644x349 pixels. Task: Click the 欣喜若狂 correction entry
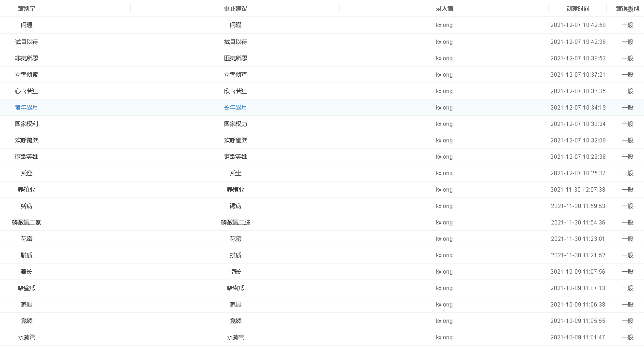236,91
